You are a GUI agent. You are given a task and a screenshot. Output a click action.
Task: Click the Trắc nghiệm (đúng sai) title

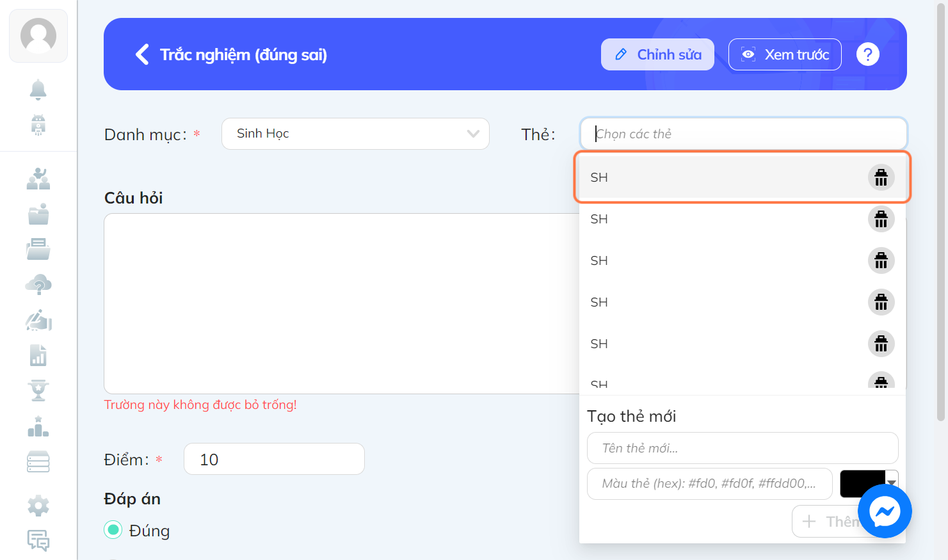point(243,54)
